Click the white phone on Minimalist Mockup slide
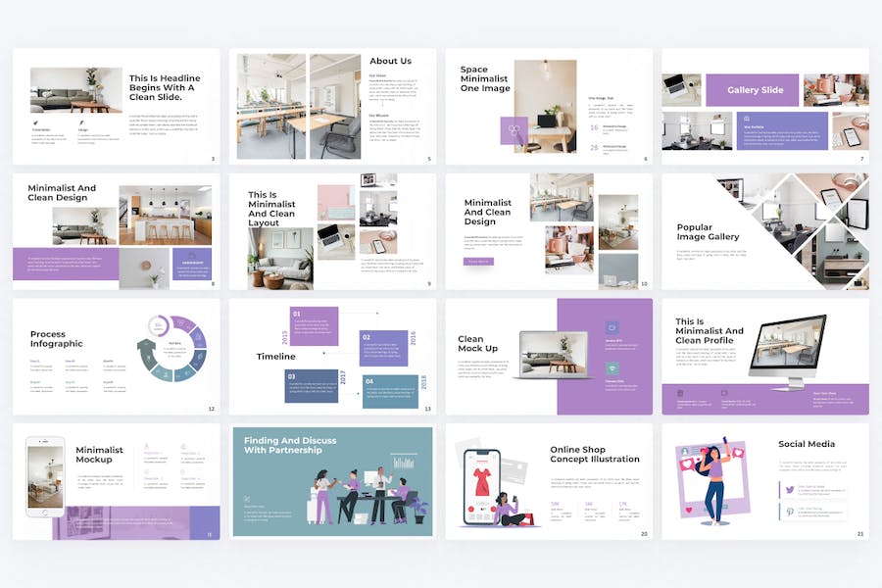The width and height of the screenshot is (882, 588). pos(45,476)
